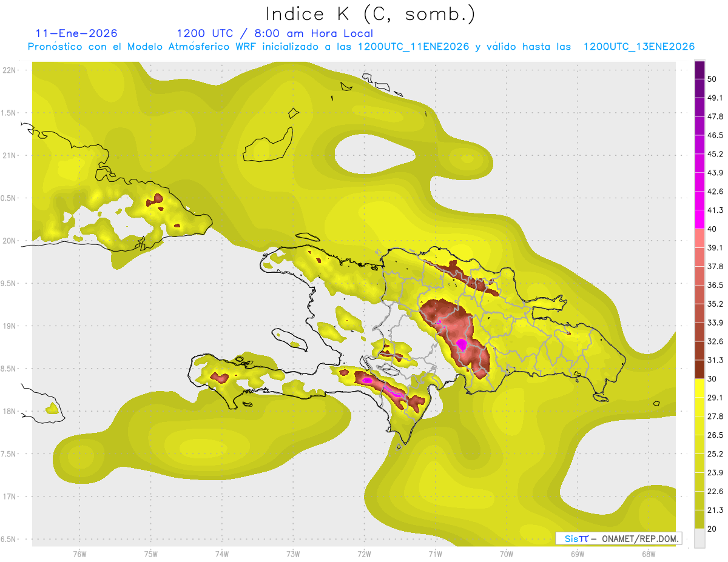The image size is (728, 562).
Task: Click the legend value "27.8"
Action: (715, 416)
